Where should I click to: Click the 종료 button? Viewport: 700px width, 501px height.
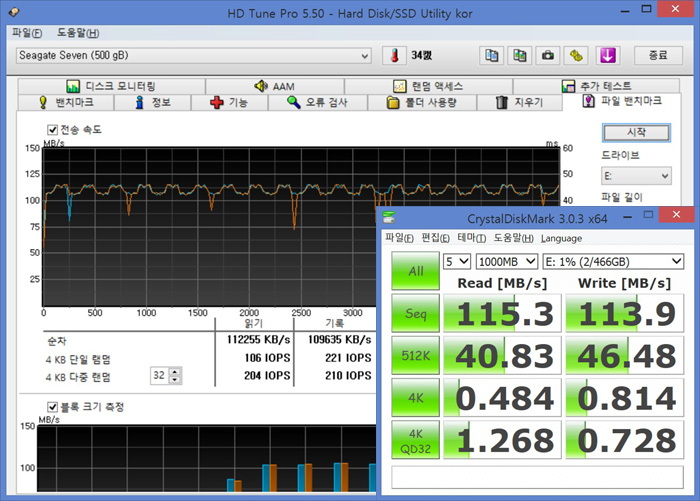[658, 56]
